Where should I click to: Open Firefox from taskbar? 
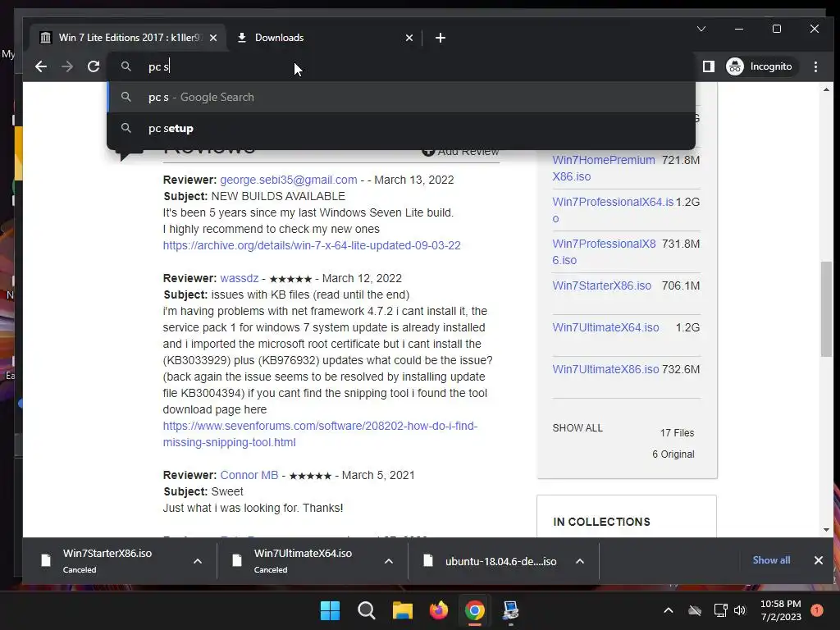(438, 610)
